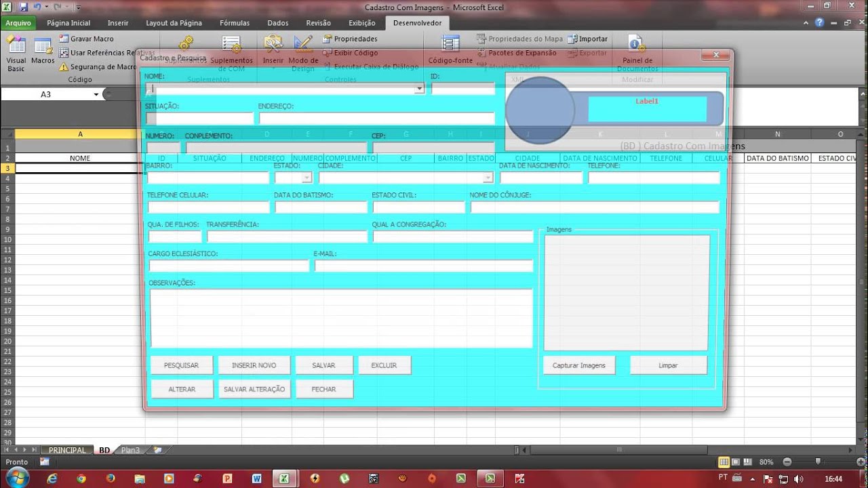
Task: Open Propriedades in Controles group
Action: click(x=350, y=39)
